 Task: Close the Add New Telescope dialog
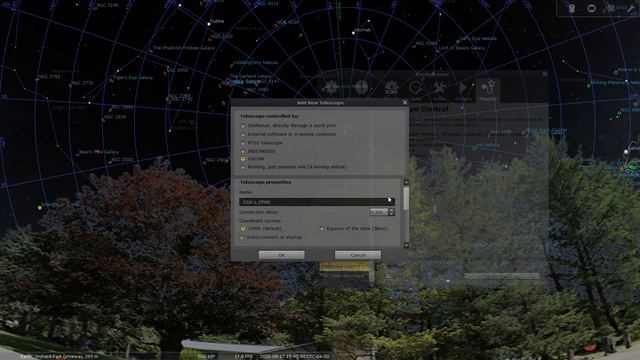click(x=404, y=102)
